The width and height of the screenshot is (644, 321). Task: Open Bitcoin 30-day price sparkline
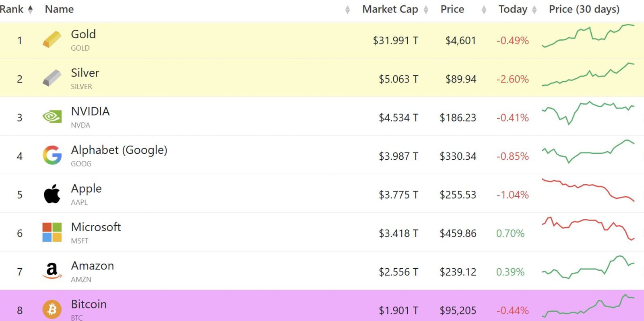tap(588, 307)
